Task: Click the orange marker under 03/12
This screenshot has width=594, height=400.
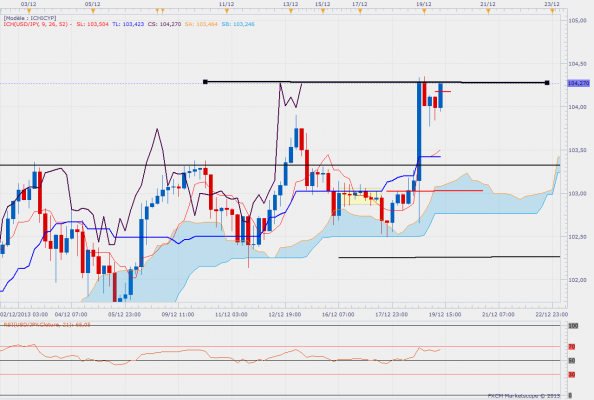Action: (29, 11)
